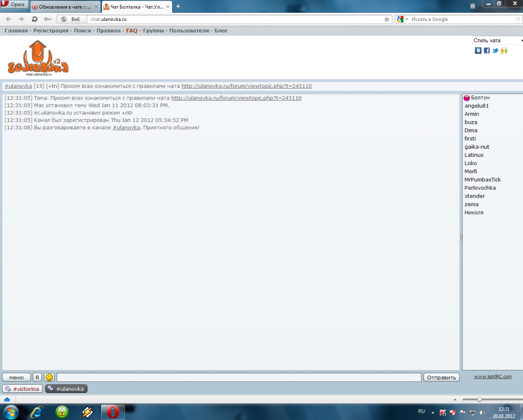Open the smiley emoticon picker
Image resolution: width=523 pixels, height=420 pixels.
(x=49, y=377)
